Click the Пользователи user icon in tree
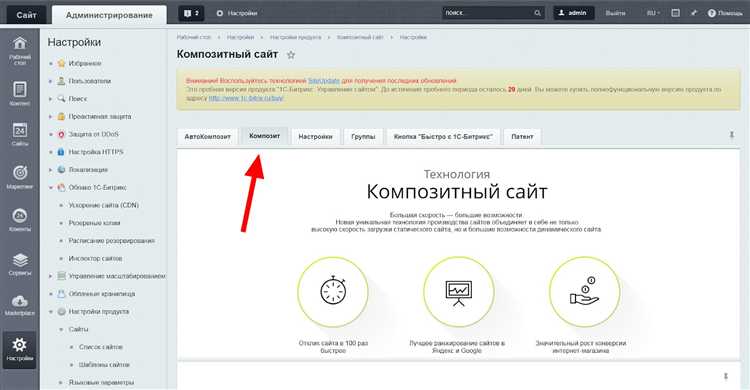The image size is (750, 390). (61, 81)
